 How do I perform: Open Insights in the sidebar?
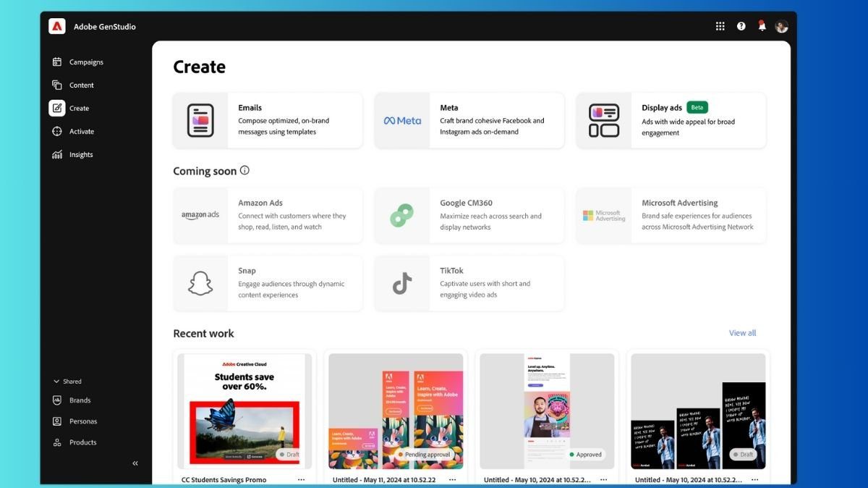(80, 155)
